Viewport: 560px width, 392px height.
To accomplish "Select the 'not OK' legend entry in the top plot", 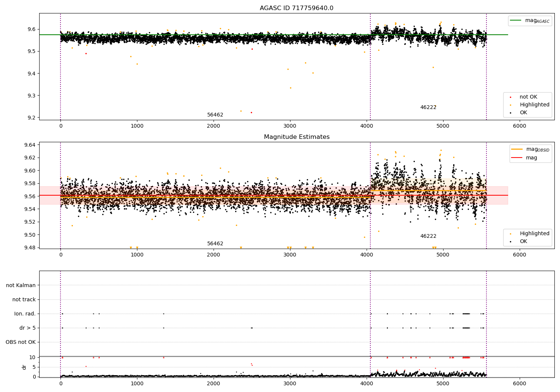I will [528, 97].
